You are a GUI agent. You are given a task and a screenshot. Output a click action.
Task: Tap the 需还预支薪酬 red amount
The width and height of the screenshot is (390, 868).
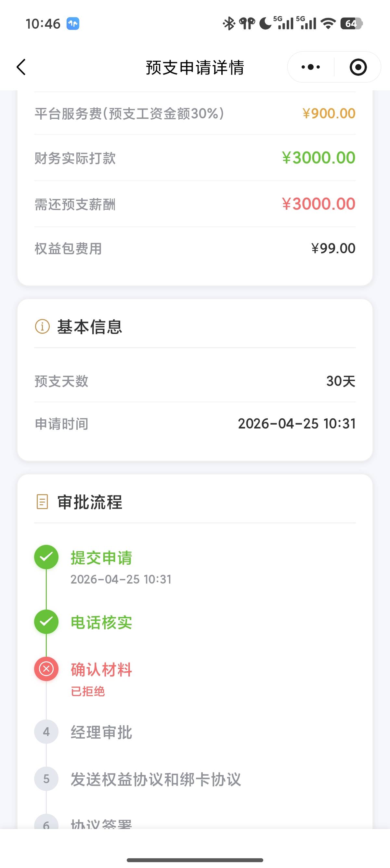[x=318, y=204]
